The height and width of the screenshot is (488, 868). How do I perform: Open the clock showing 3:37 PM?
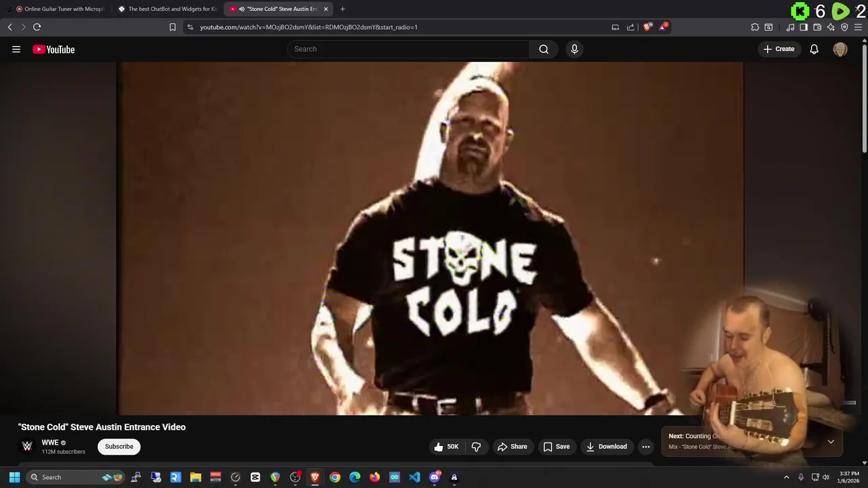coord(849,477)
